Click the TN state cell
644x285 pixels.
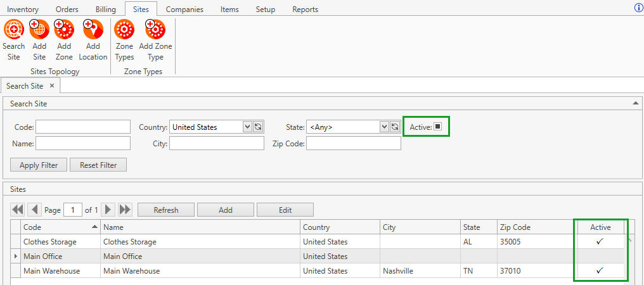pos(479,271)
